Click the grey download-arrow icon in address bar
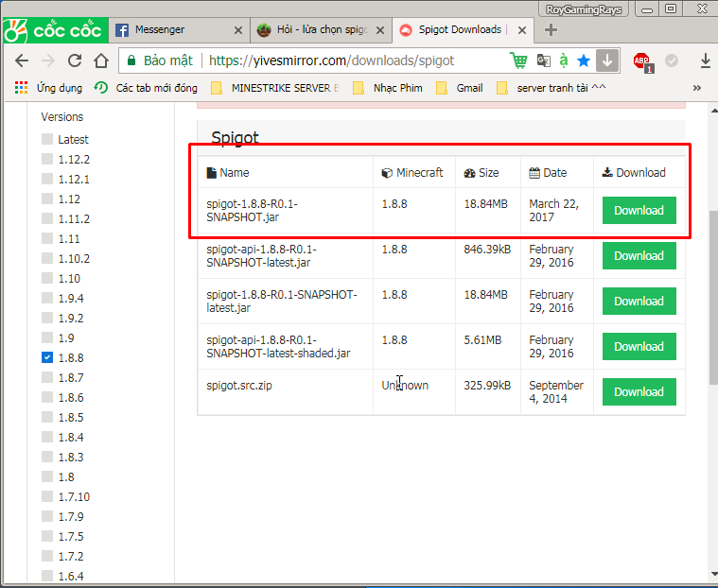This screenshot has height=588, width=718. [x=607, y=61]
